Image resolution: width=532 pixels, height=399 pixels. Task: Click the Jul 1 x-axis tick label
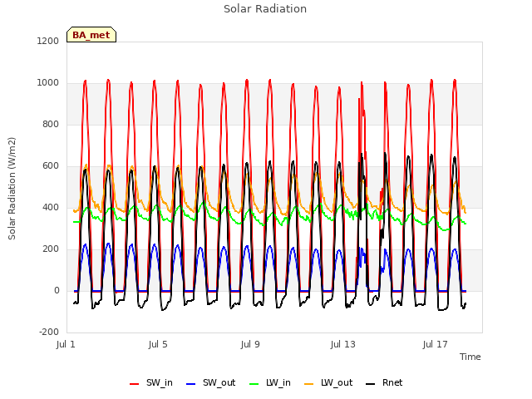tap(66, 344)
